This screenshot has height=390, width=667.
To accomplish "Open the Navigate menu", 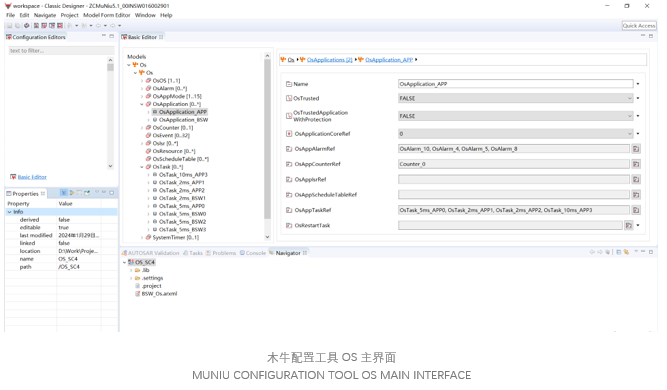I will pos(45,15).
